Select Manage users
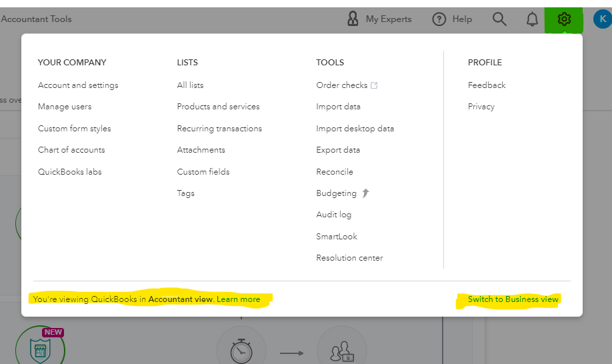 [x=65, y=107]
